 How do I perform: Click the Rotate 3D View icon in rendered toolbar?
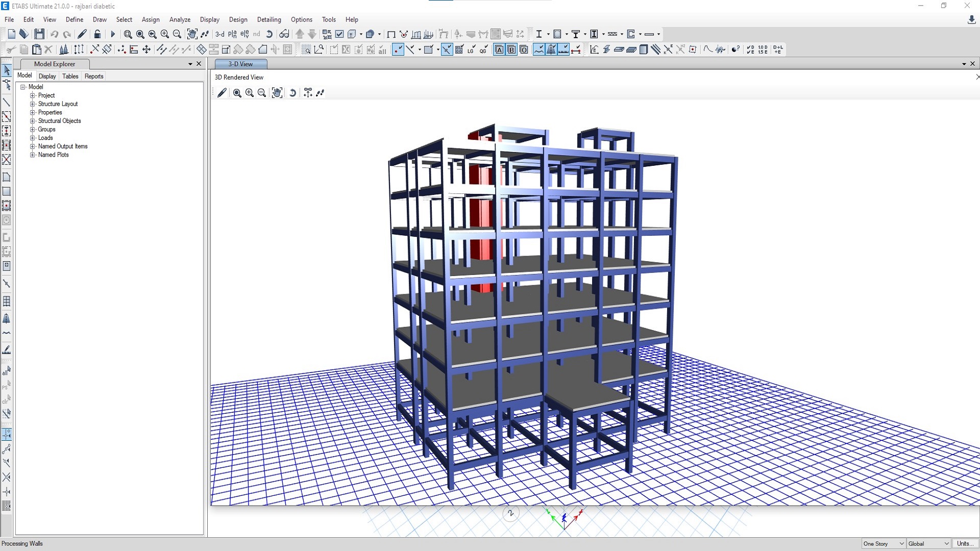click(x=292, y=93)
